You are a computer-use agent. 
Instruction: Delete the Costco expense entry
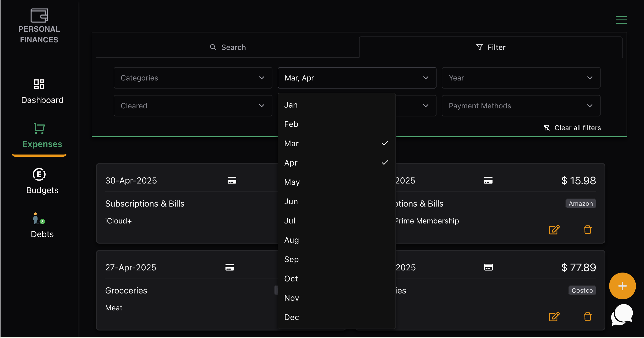click(587, 317)
